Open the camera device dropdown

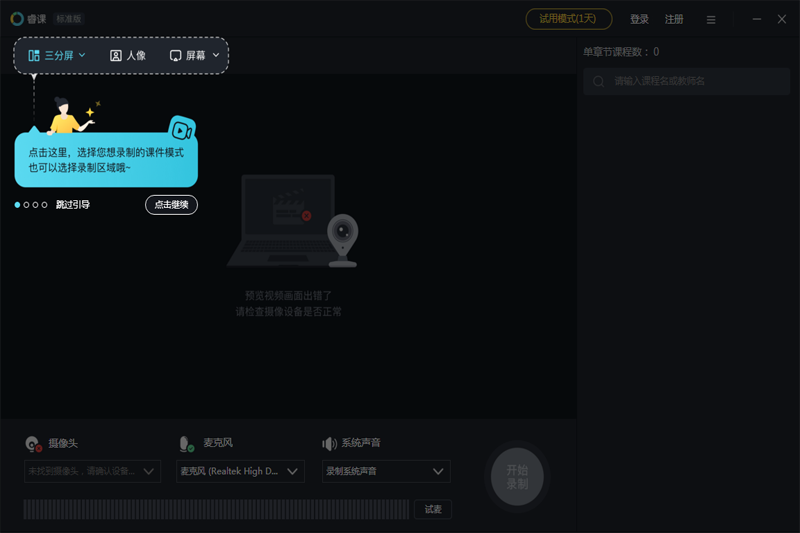tap(92, 471)
